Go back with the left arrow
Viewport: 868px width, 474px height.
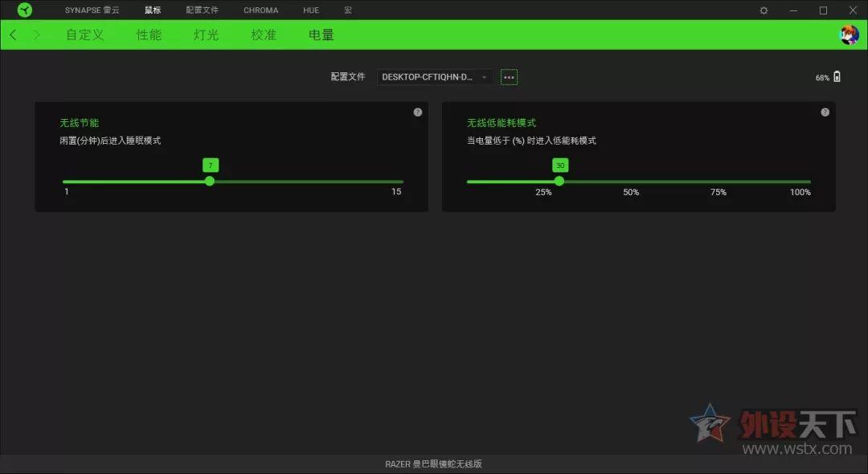(14, 35)
